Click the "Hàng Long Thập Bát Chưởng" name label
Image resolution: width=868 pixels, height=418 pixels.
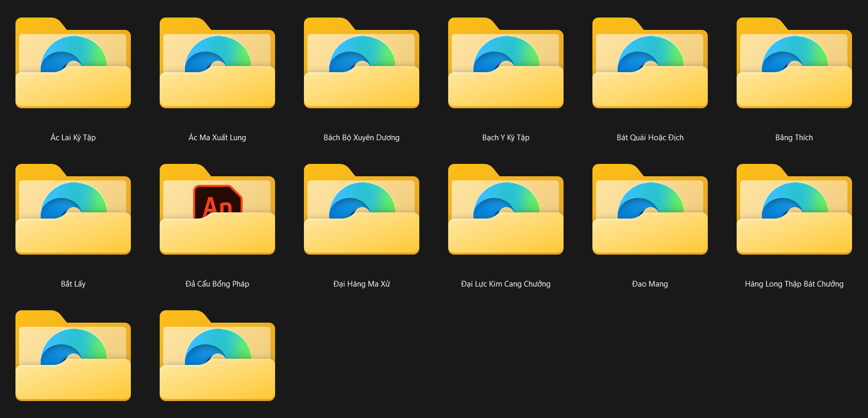pos(794,284)
